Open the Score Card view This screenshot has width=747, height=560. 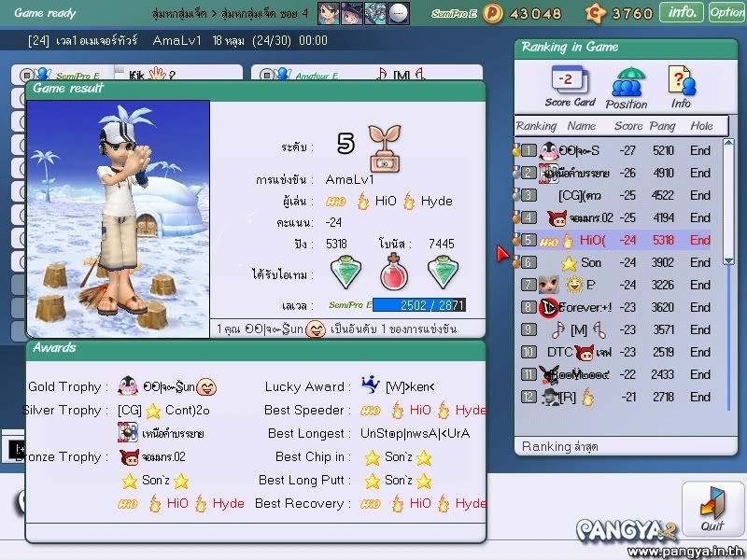point(570,87)
